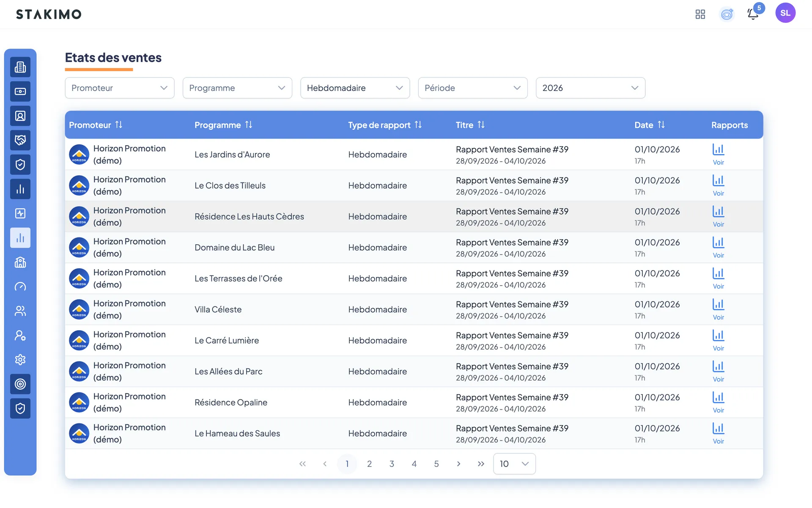
Task: Go to page 5 of results
Action: (436, 464)
